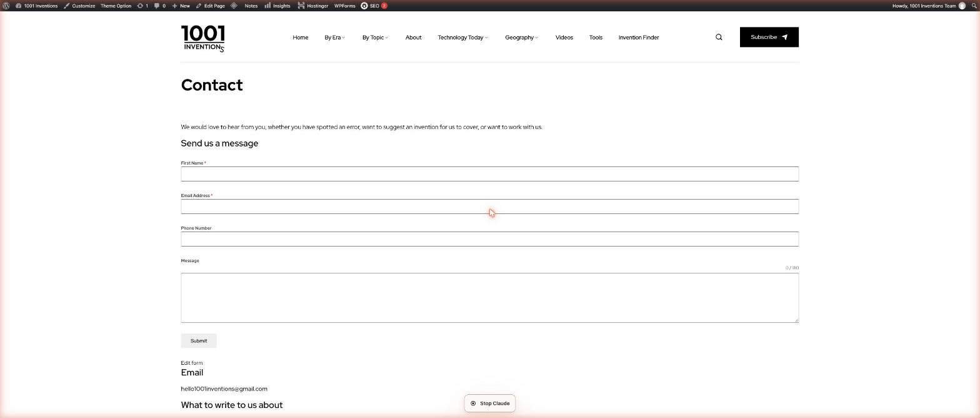Click the Contact page heading
This screenshot has width=980, height=418.
tap(212, 85)
